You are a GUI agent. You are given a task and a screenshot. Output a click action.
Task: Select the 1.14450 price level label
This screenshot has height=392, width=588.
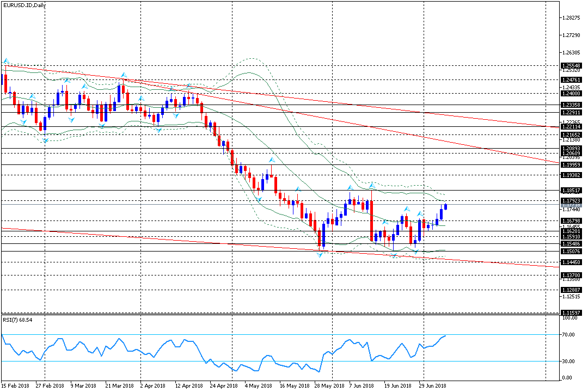click(571, 262)
